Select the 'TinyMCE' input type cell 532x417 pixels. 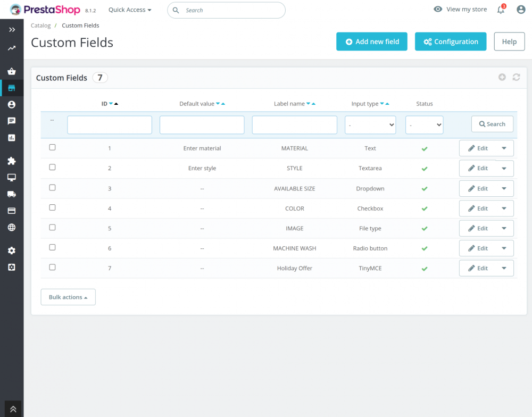(x=370, y=269)
